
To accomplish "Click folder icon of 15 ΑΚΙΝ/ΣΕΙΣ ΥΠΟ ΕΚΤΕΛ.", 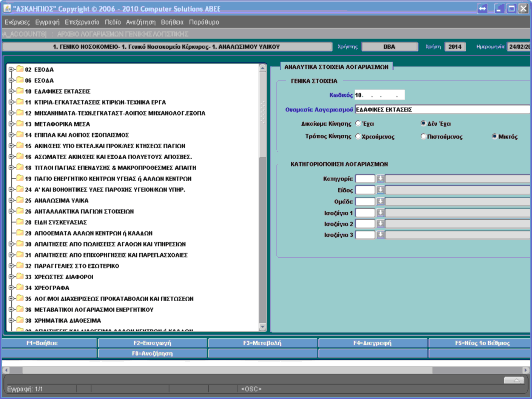I will (20, 146).
